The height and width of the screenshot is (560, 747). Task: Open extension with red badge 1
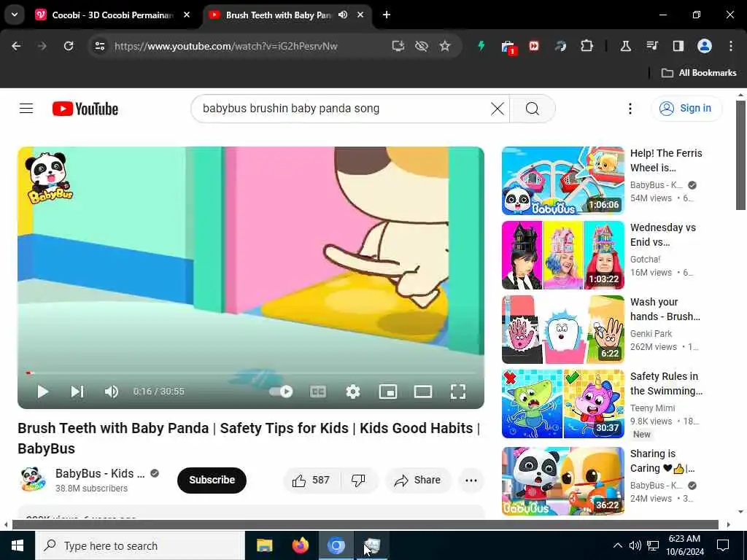(508, 47)
